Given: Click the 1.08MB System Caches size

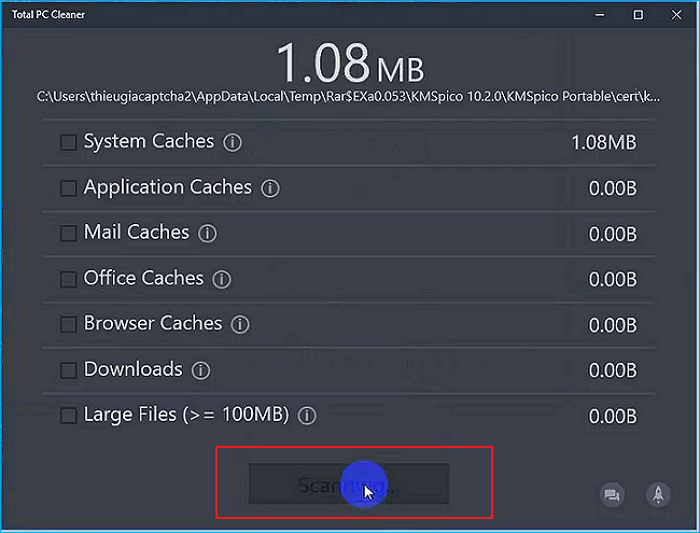Looking at the screenshot, I should [604, 143].
